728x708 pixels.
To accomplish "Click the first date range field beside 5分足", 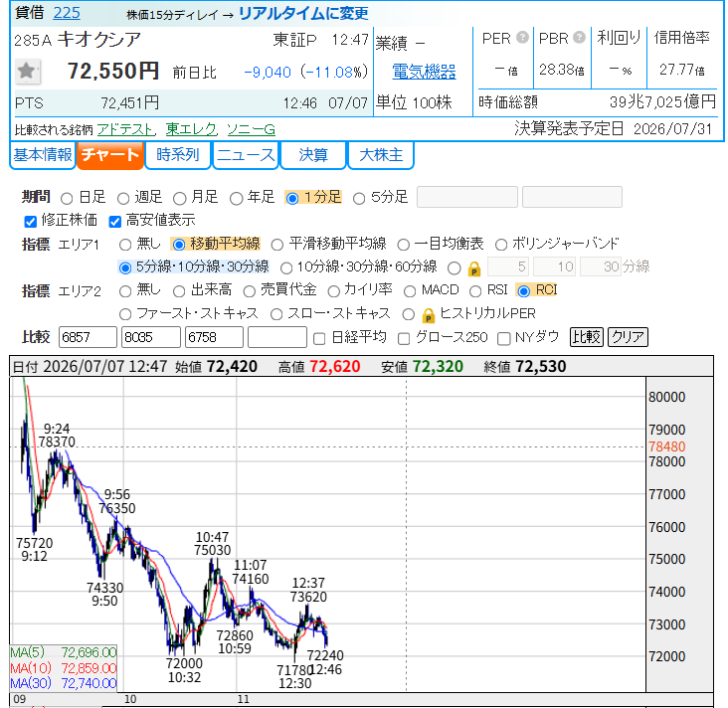I will 467,197.
